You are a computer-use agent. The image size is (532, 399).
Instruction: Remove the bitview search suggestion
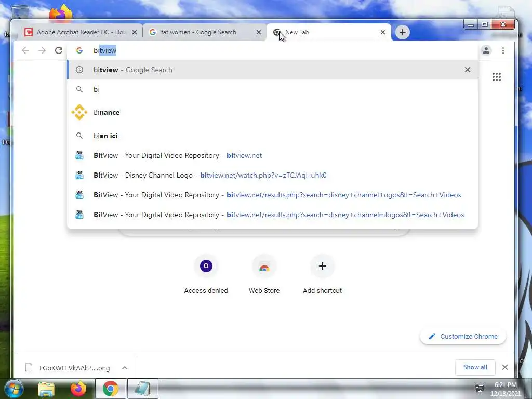468,70
